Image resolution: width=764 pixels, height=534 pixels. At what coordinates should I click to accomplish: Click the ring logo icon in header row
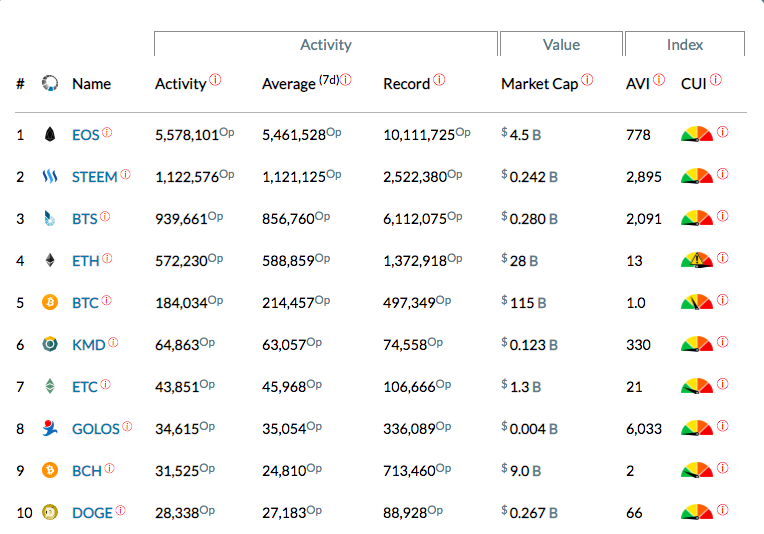tap(50, 83)
